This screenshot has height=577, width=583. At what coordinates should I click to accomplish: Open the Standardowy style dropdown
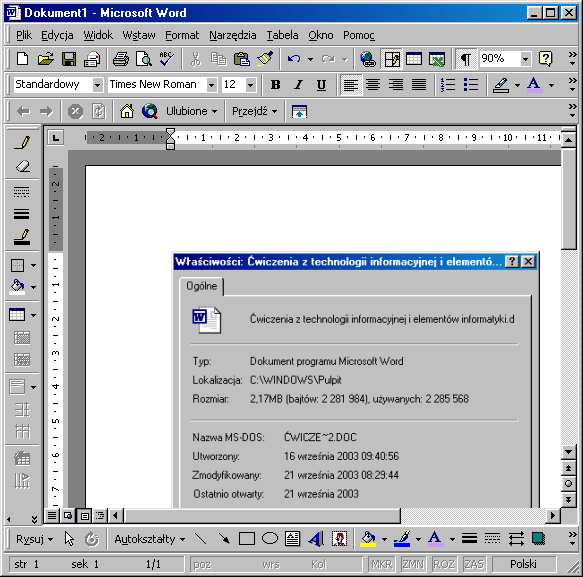98,85
